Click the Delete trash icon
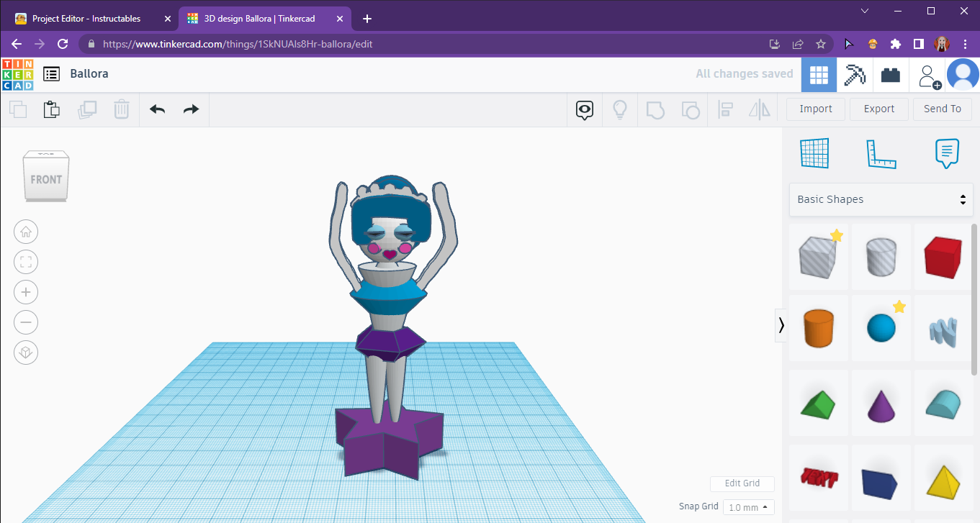 121,109
